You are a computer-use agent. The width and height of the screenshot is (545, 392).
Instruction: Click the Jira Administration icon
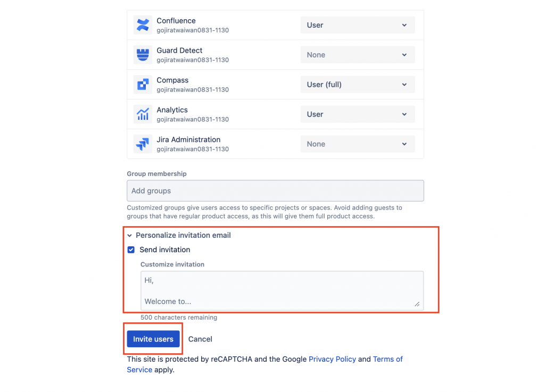click(x=143, y=144)
